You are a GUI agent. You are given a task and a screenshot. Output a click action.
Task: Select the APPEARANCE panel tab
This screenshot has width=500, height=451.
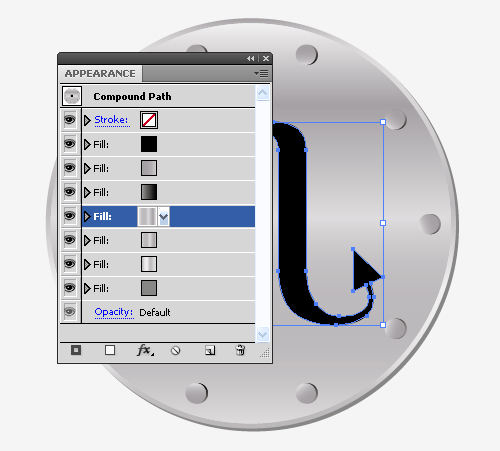click(100, 74)
